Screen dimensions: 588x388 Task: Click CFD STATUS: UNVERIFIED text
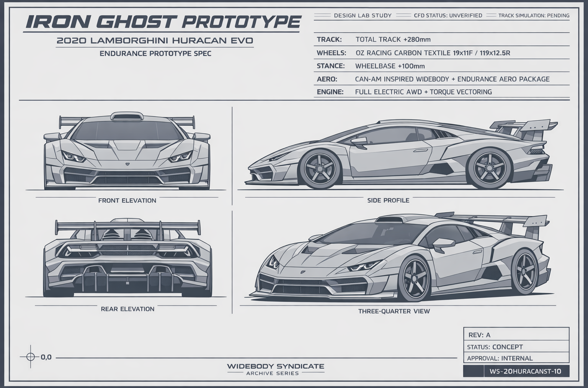point(448,16)
